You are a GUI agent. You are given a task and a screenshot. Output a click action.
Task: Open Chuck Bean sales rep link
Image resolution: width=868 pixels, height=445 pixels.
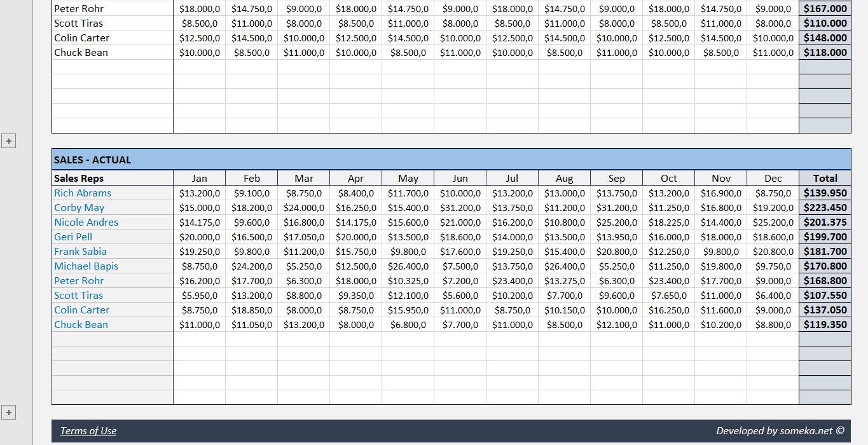coord(81,324)
